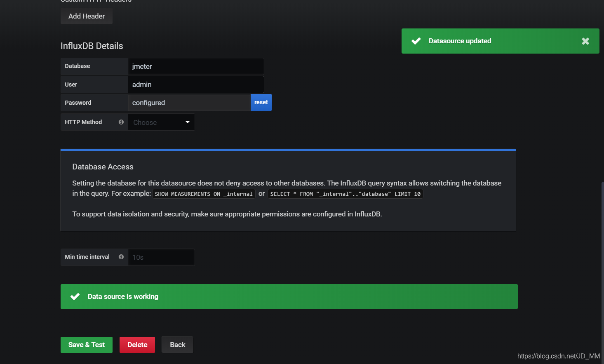Click the Database field label
The image size is (604, 364).
[77, 66]
